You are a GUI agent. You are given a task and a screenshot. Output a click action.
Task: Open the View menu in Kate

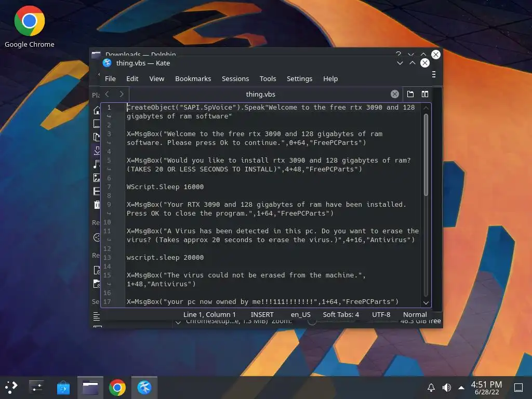pos(157,79)
